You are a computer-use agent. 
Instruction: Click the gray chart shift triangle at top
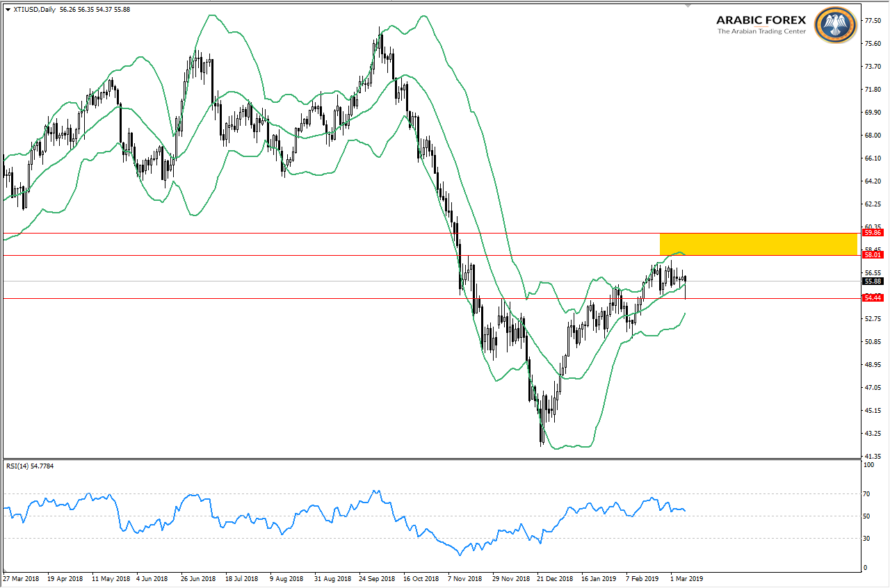(x=688, y=5)
